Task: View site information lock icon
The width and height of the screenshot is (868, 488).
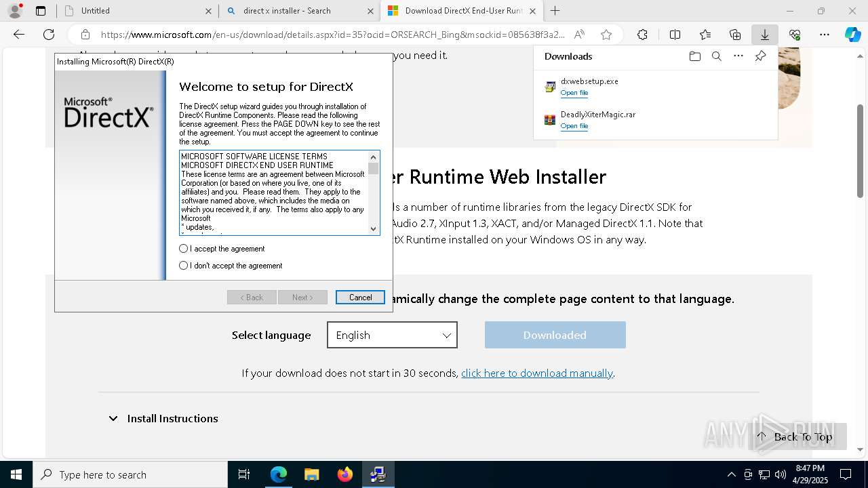Action: (85, 35)
